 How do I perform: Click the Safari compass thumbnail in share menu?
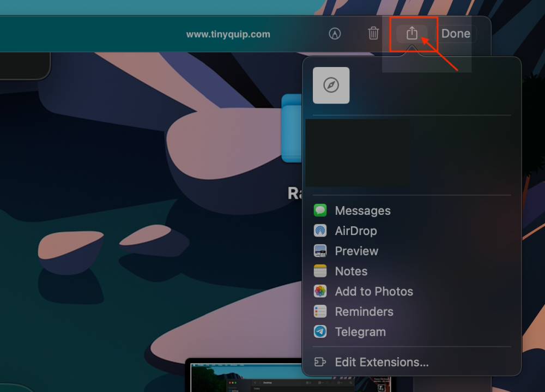[331, 86]
